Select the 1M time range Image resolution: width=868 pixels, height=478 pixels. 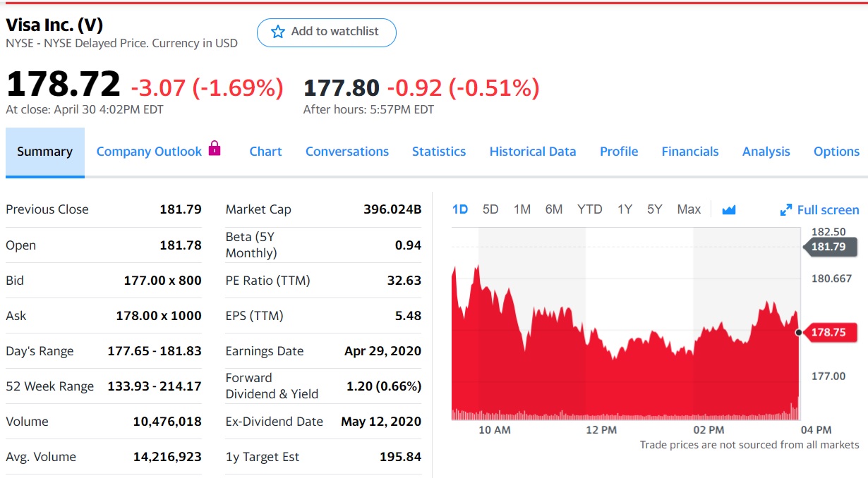522,209
